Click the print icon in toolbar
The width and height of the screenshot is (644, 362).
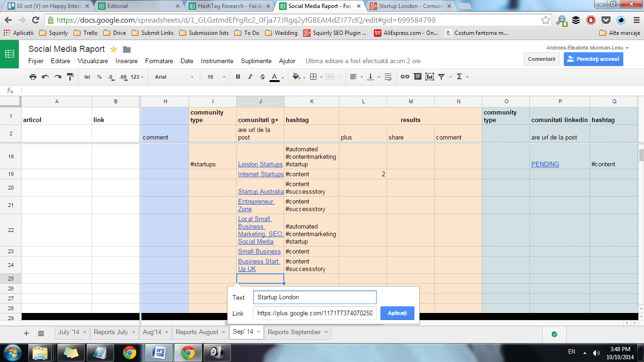[33, 77]
